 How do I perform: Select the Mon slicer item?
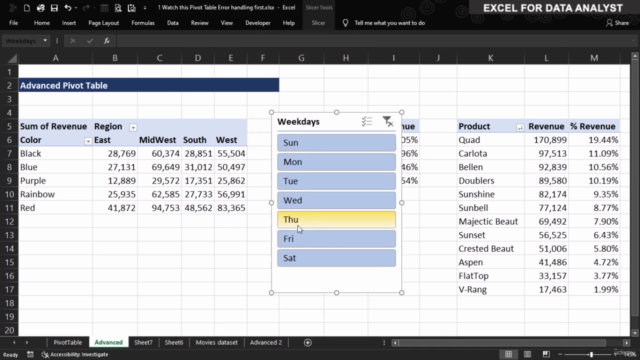click(x=336, y=162)
